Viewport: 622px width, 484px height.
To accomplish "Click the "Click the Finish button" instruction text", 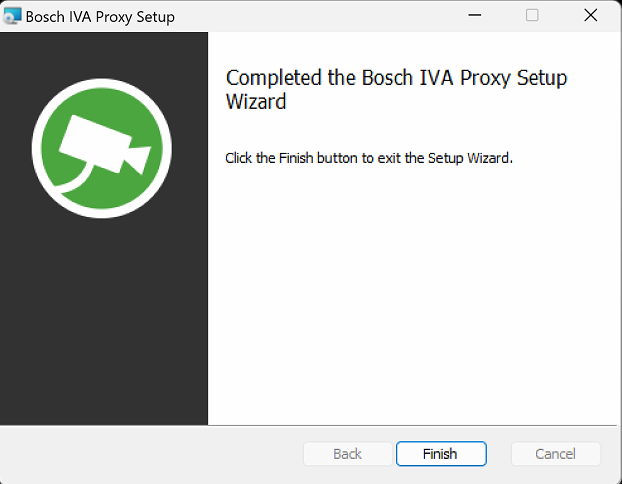I will click(300, 158).
